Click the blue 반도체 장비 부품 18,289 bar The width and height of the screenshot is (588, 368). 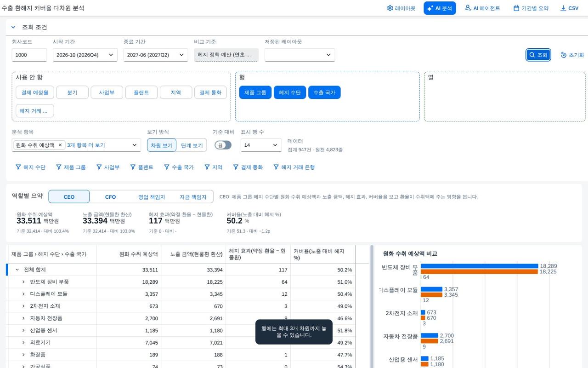479,266
